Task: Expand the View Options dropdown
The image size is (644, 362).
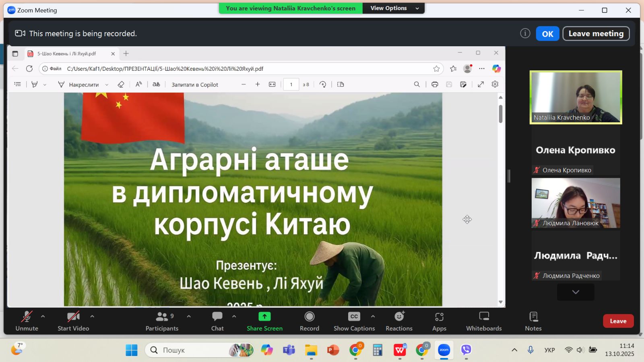Action: tap(394, 8)
